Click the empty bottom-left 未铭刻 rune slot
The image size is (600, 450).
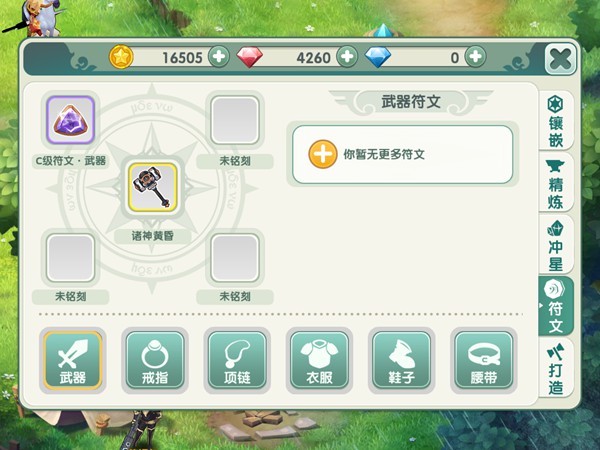[x=70, y=258]
